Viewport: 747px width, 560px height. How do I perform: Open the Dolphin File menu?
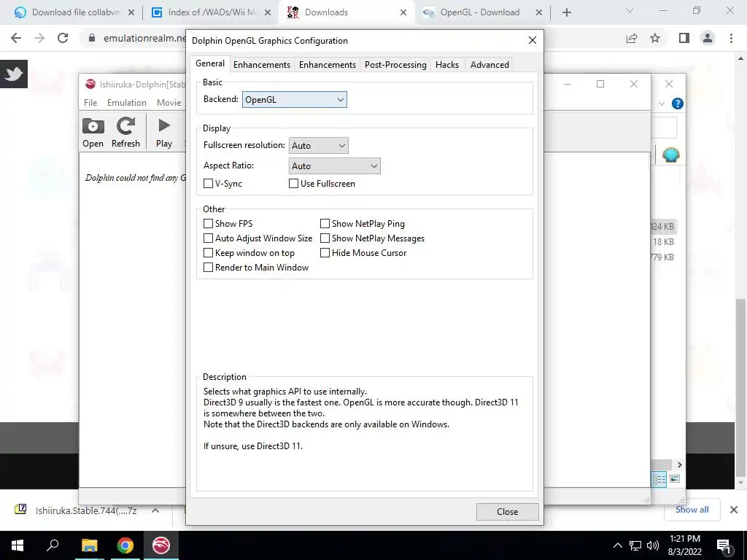click(90, 102)
